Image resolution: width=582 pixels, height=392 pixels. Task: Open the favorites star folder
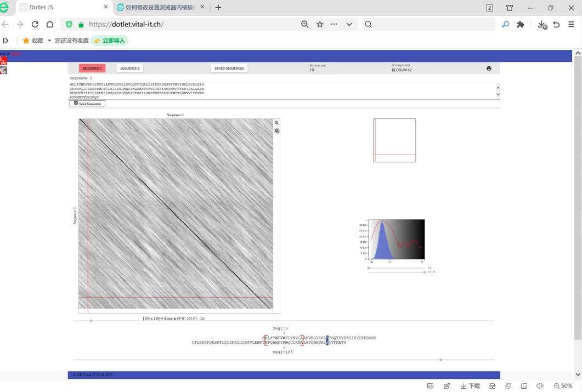coord(33,41)
